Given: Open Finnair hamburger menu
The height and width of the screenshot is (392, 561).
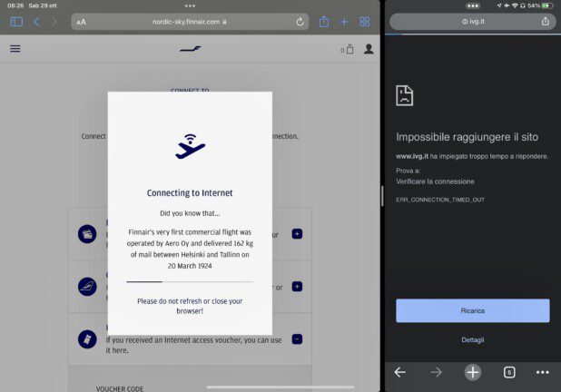Looking at the screenshot, I should tap(15, 49).
